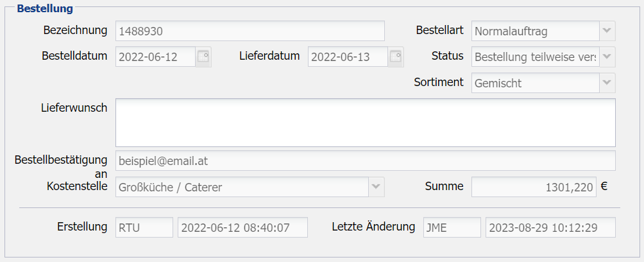Open the Lieferdatum calendar picker icon

pyautogui.click(x=396, y=57)
